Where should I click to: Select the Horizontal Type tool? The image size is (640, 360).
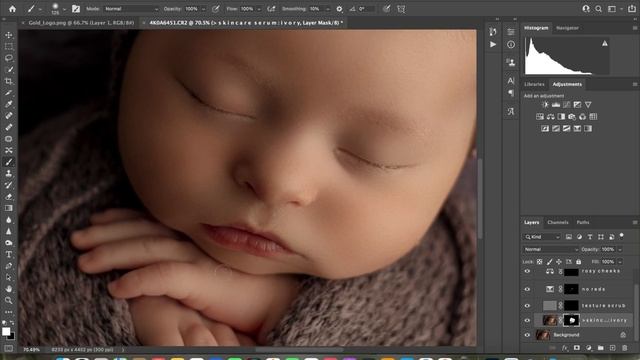pos(9,254)
